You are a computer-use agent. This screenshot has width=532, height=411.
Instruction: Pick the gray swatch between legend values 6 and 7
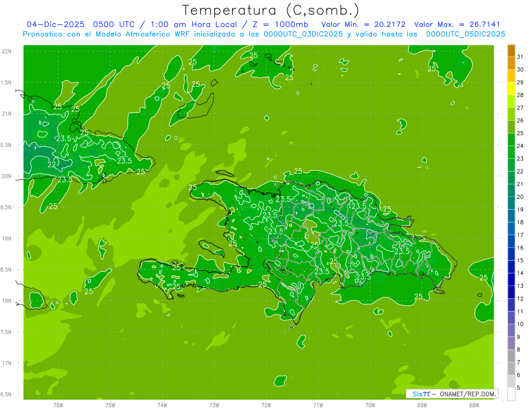click(511, 369)
